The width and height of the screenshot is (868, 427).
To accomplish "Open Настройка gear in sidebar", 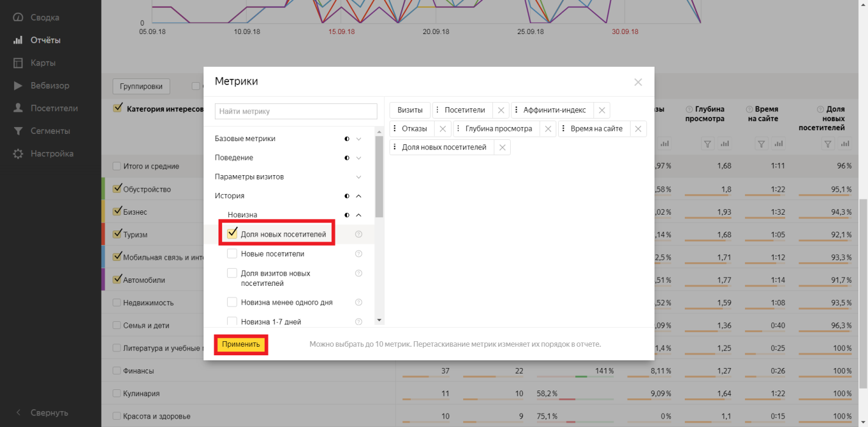I will point(52,154).
